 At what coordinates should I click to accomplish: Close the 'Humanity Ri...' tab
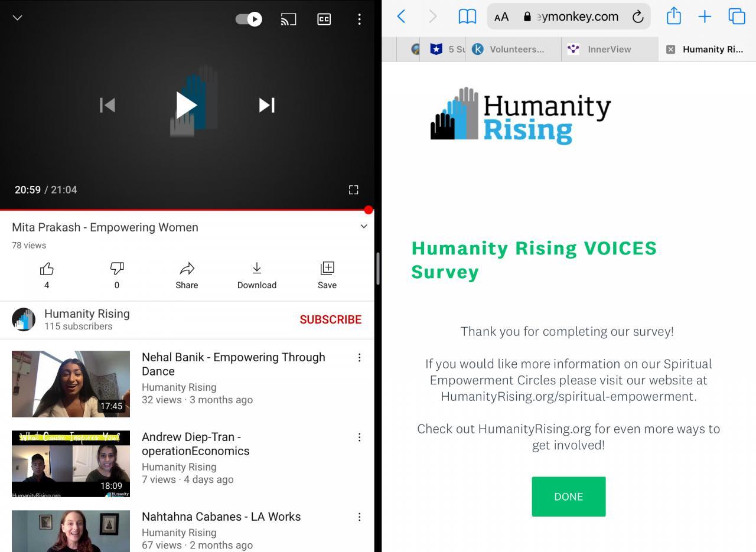(670, 50)
